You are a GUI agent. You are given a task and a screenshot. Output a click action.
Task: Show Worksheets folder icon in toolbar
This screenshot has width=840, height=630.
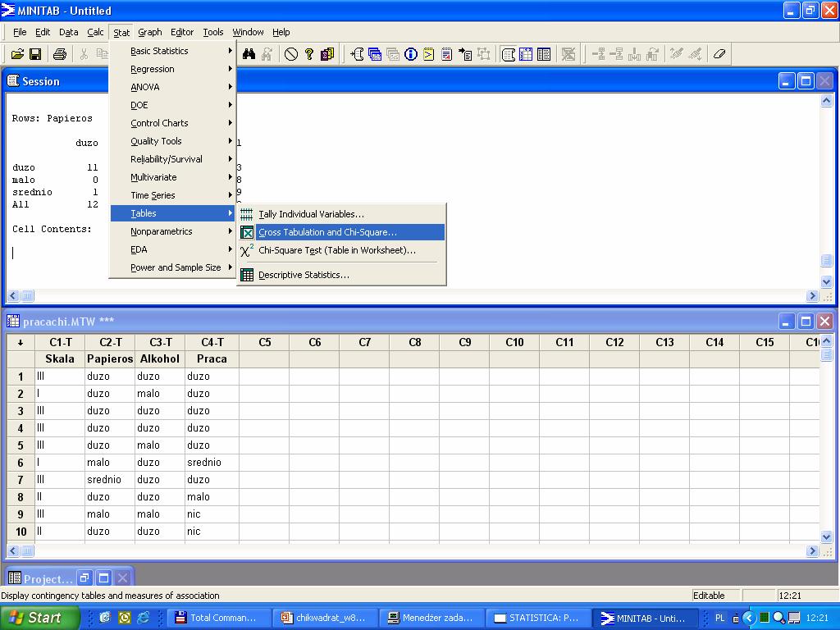[x=375, y=54]
